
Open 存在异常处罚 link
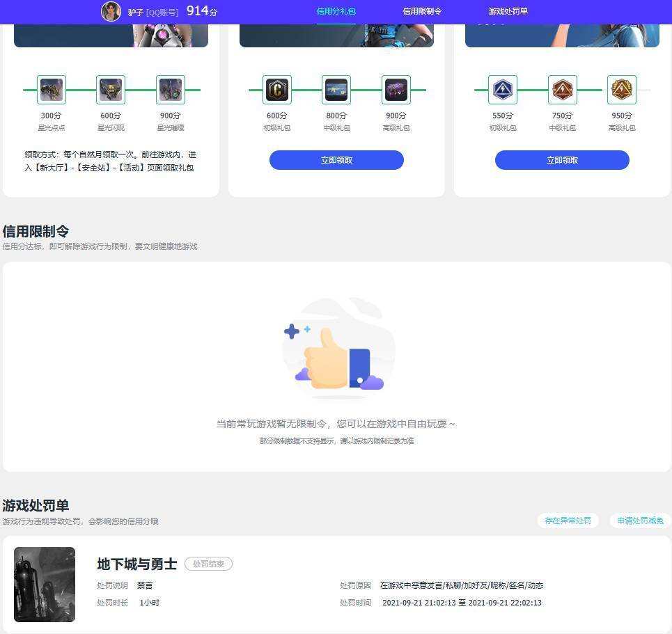click(568, 521)
